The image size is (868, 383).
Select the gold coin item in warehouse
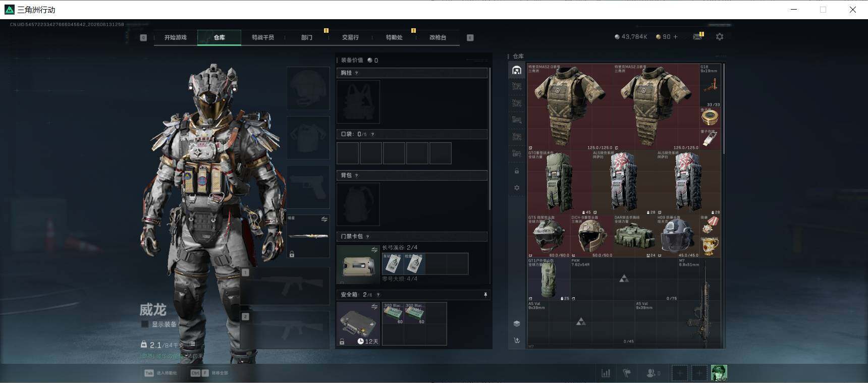(x=711, y=118)
